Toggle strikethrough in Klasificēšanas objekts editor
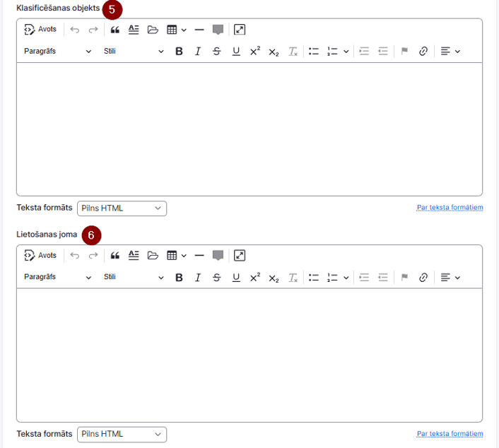Viewport: 499px width, 448px height. point(217,51)
